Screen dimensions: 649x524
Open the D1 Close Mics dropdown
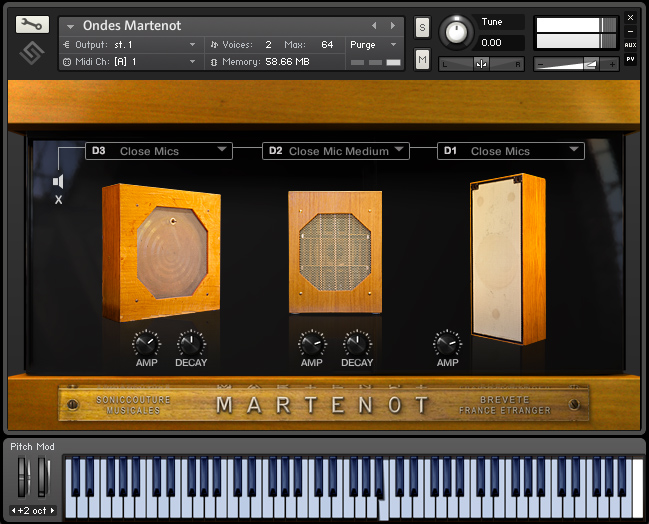click(x=511, y=151)
